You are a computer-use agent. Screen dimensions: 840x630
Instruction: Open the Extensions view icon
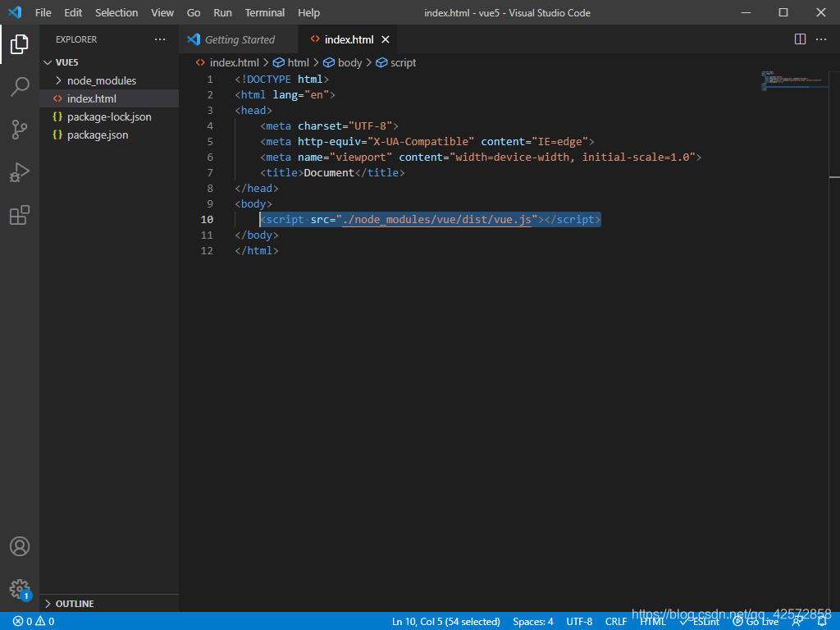click(x=20, y=215)
